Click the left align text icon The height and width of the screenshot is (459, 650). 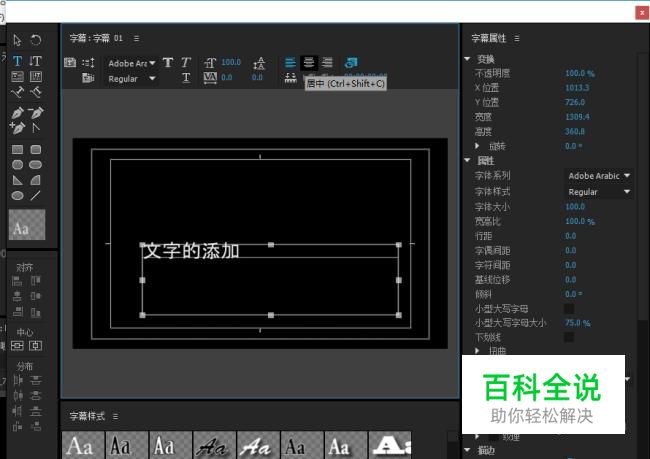[x=290, y=62]
